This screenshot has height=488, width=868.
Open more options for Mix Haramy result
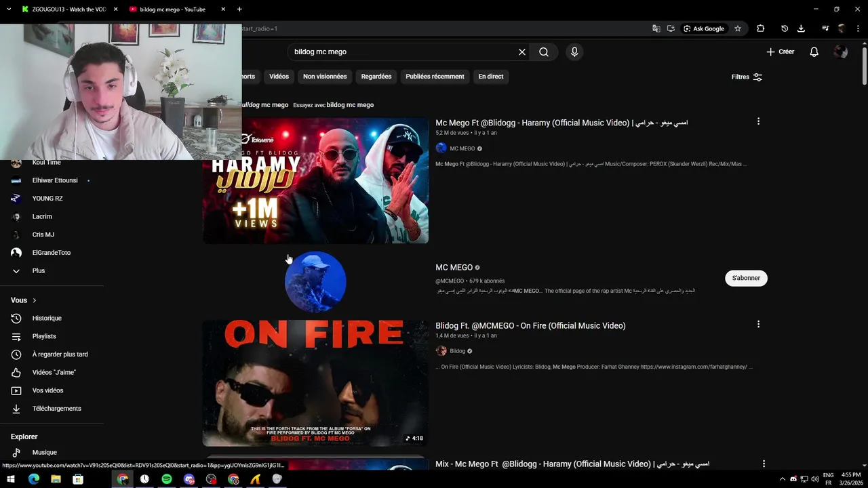[x=764, y=464]
